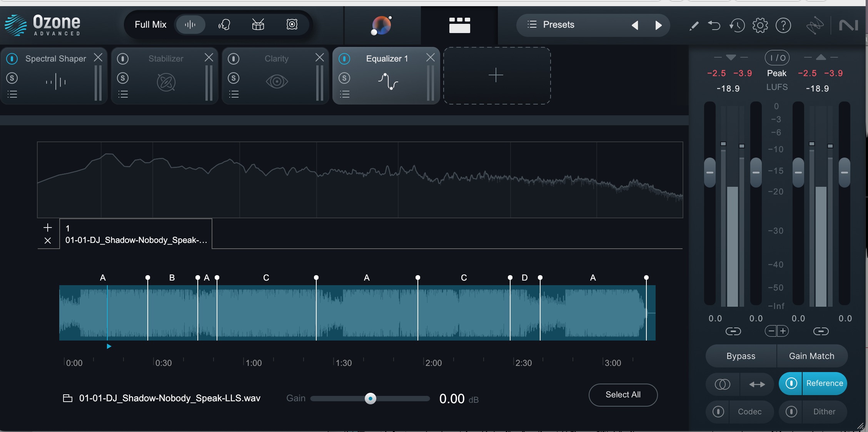
Task: Select reference tab 1 DJ_Shadow-Nobody_Speak
Action: pyautogui.click(x=136, y=234)
